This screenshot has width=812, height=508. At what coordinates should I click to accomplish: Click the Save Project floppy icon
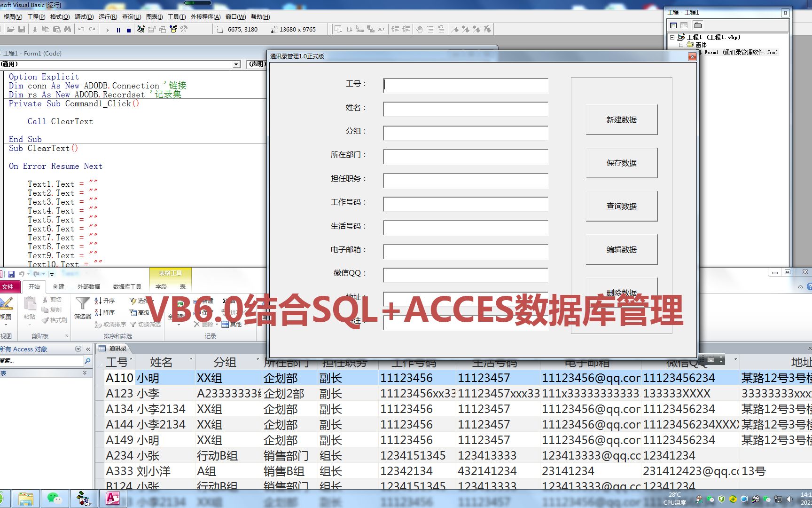coord(22,29)
